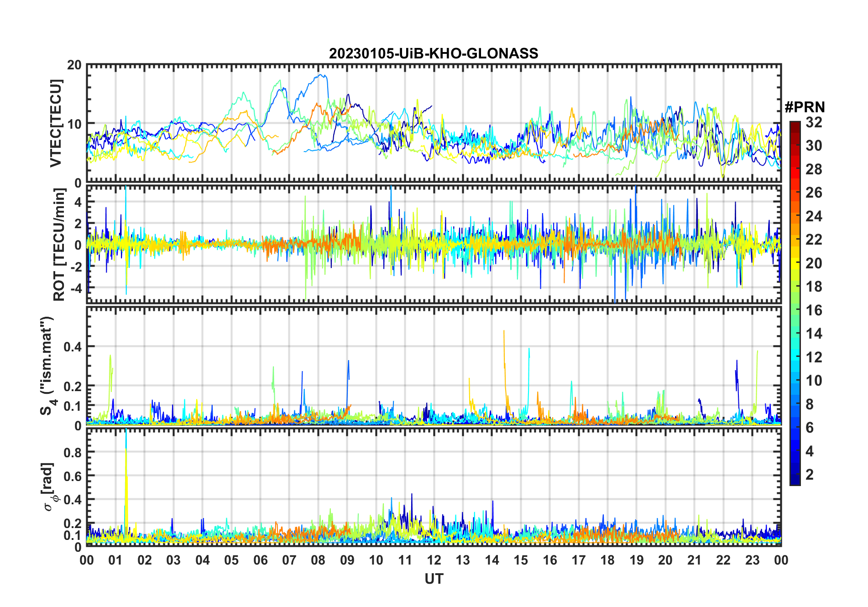The width and height of the screenshot is (868, 607).
Task: Click the sigma-phi [rad] y-axis label
Action: click(x=49, y=487)
